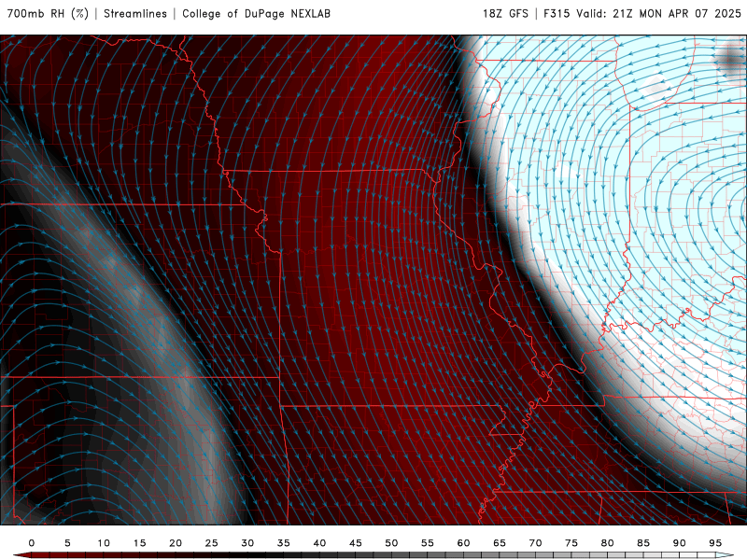Click the colorbar label '5'
The height and width of the screenshot is (560, 747).
click(67, 543)
